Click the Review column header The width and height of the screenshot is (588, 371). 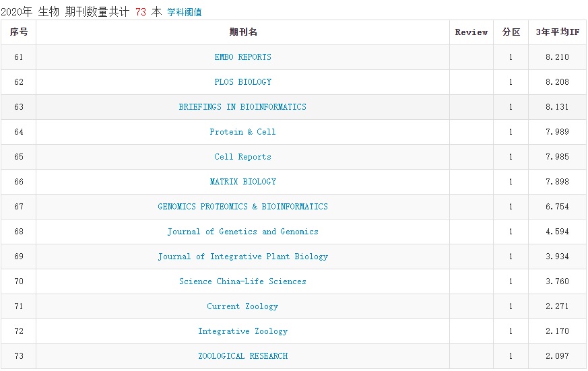click(x=471, y=32)
